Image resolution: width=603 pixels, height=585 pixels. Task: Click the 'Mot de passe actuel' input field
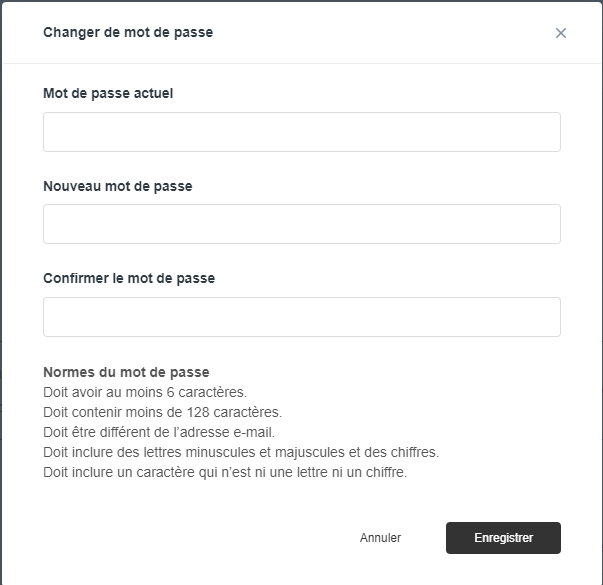tap(301, 132)
